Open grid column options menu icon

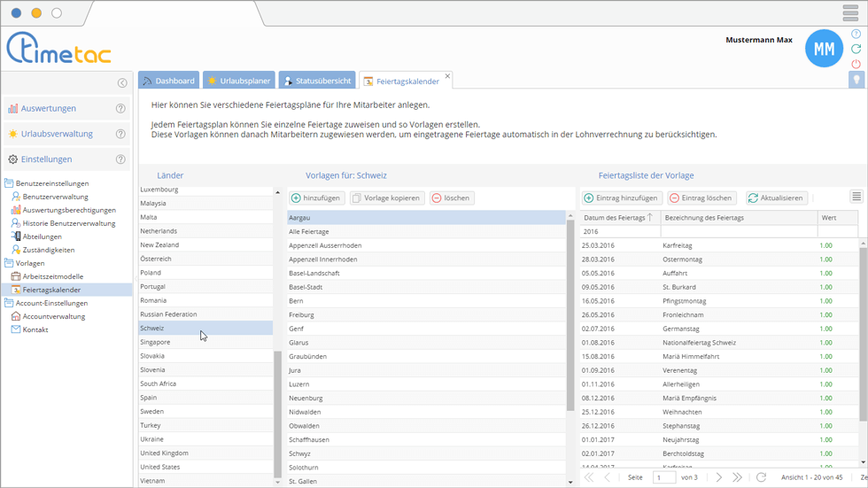pyautogui.click(x=856, y=197)
